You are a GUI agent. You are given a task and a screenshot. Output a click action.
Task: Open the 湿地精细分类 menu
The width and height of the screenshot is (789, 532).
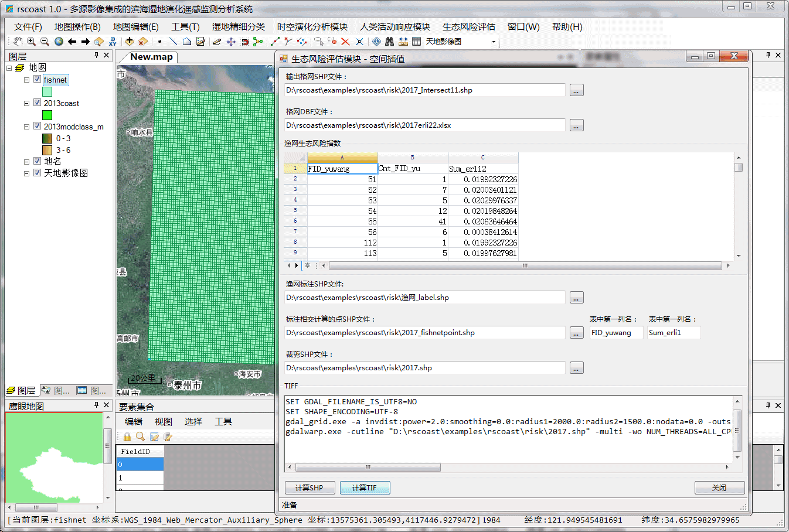tap(238, 26)
